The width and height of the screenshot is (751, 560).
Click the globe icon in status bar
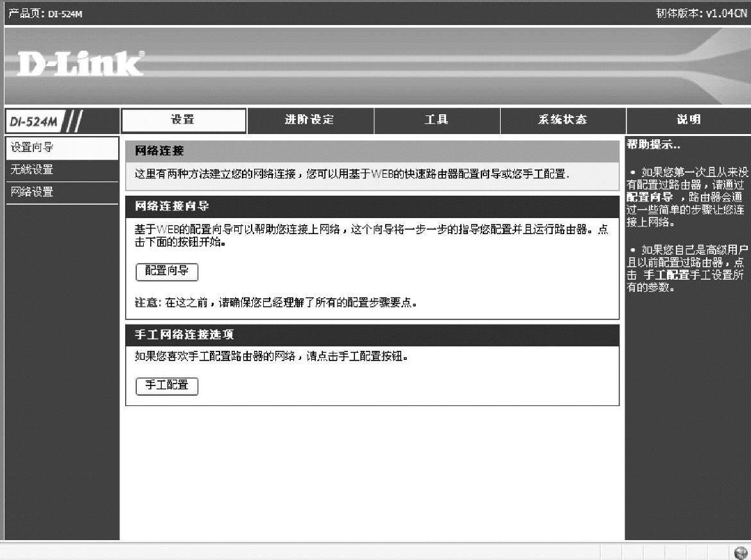tap(741, 552)
